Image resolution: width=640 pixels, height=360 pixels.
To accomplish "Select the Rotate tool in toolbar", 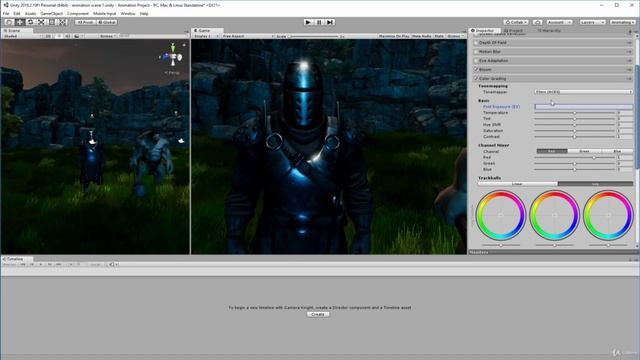I will [30, 22].
